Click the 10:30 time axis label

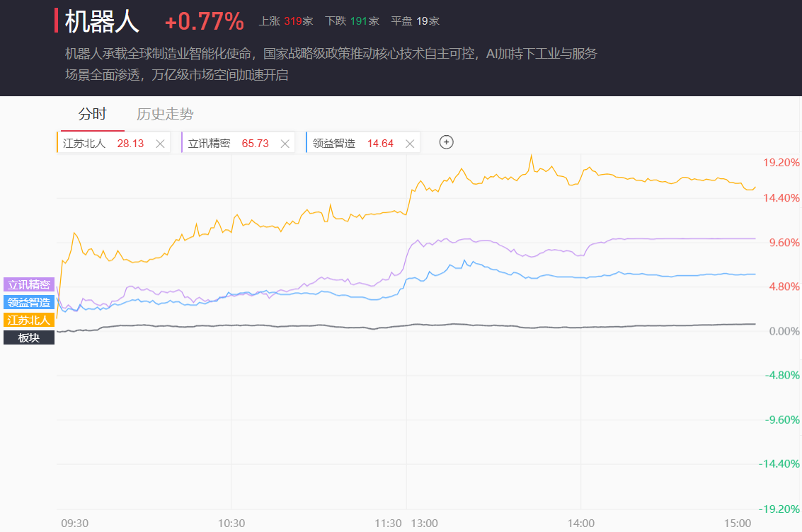click(231, 523)
